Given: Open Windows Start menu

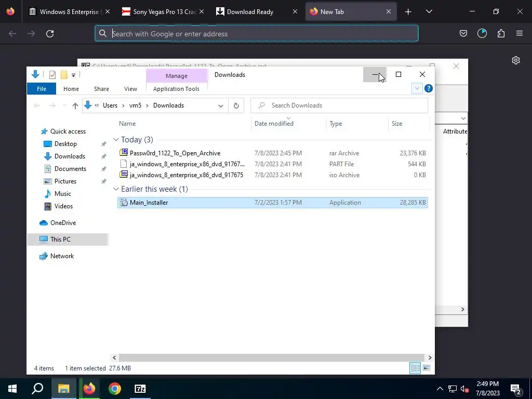Looking at the screenshot, I should click(x=12, y=389).
